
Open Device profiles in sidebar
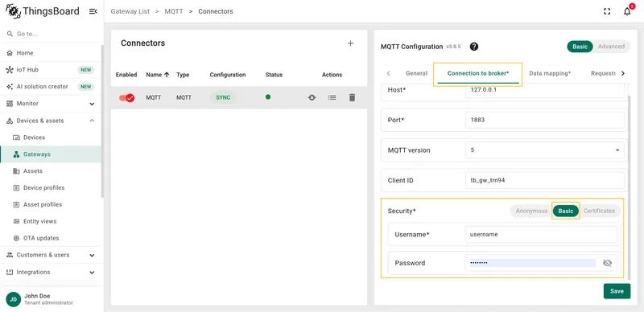pyautogui.click(x=50, y=187)
